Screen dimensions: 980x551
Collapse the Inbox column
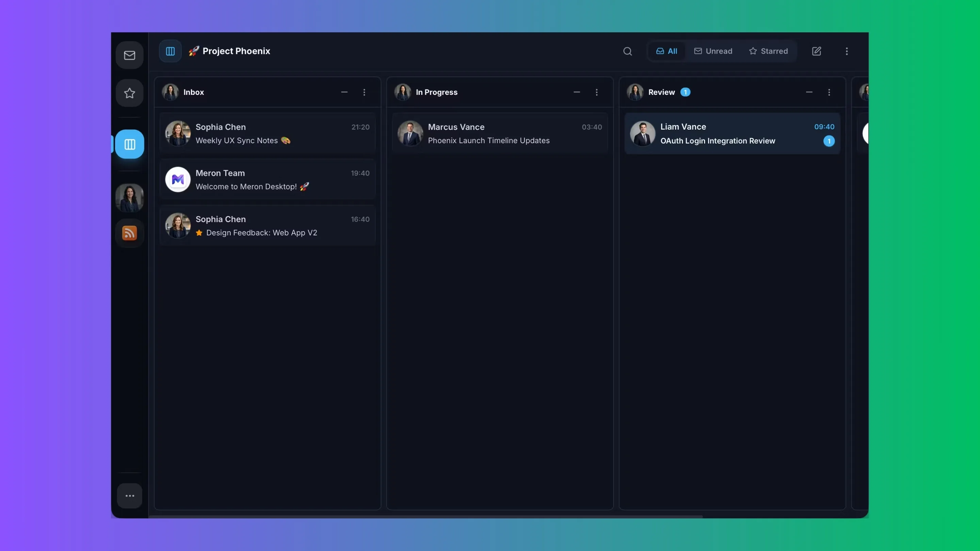point(344,92)
